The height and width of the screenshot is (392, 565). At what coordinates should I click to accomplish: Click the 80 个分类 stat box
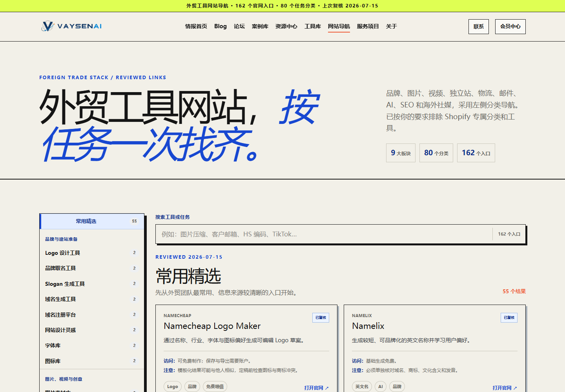436,153
